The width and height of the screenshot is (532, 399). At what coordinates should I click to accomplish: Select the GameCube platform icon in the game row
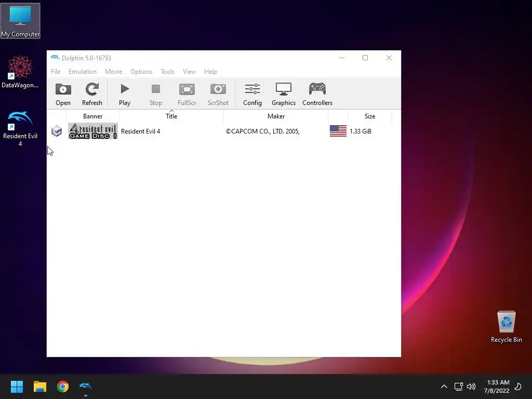pyautogui.click(x=57, y=131)
